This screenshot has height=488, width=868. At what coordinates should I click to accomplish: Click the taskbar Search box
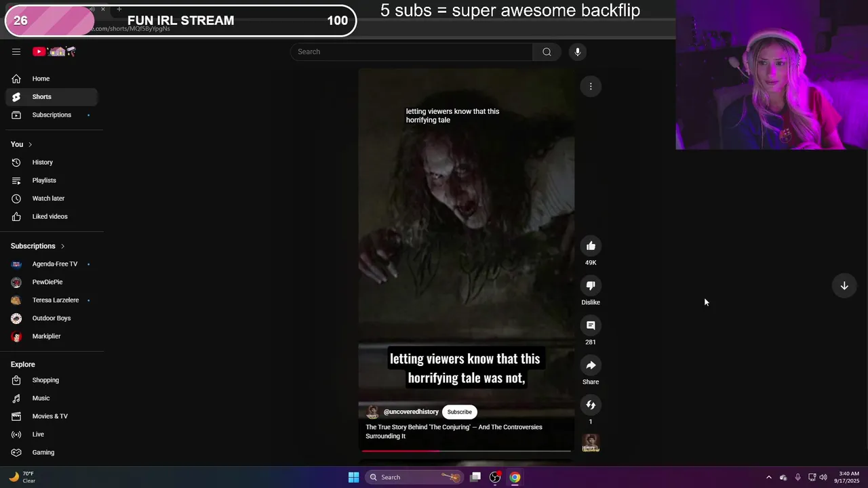pyautogui.click(x=414, y=477)
